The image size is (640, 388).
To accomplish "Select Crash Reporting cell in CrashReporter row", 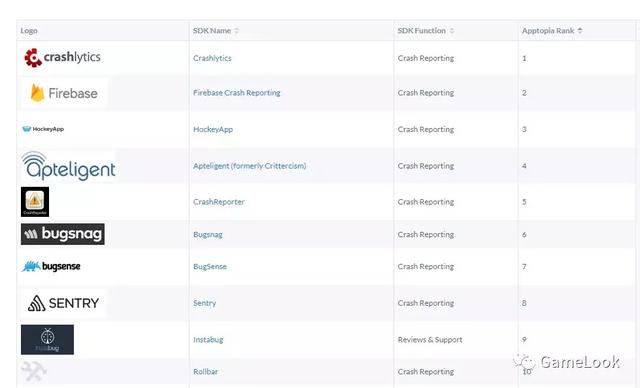I will [x=426, y=202].
